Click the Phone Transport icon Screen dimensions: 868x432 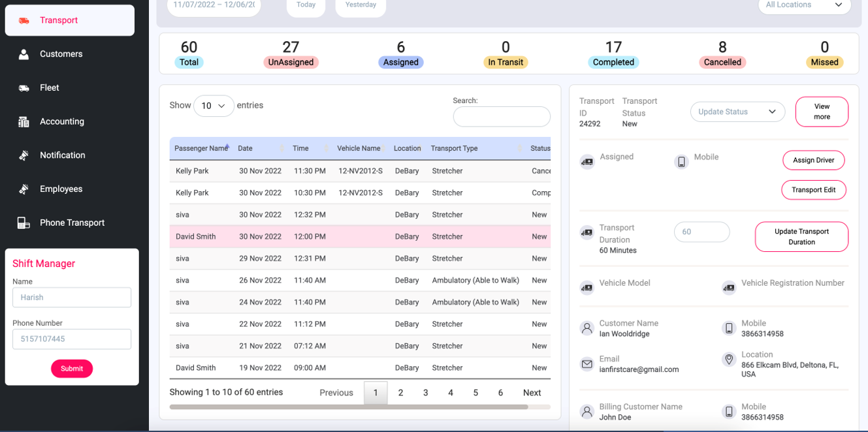(x=24, y=223)
